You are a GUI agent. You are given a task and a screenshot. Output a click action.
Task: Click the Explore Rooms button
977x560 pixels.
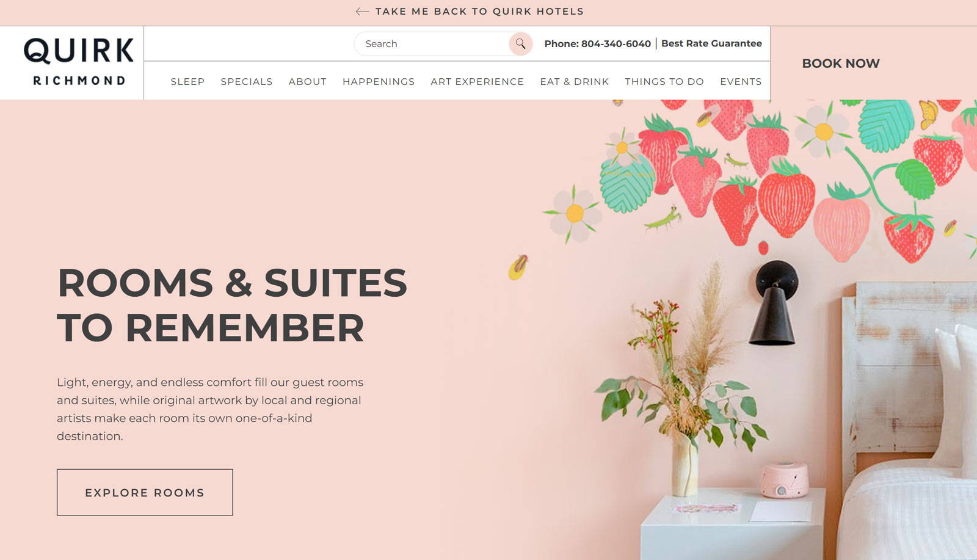point(145,492)
